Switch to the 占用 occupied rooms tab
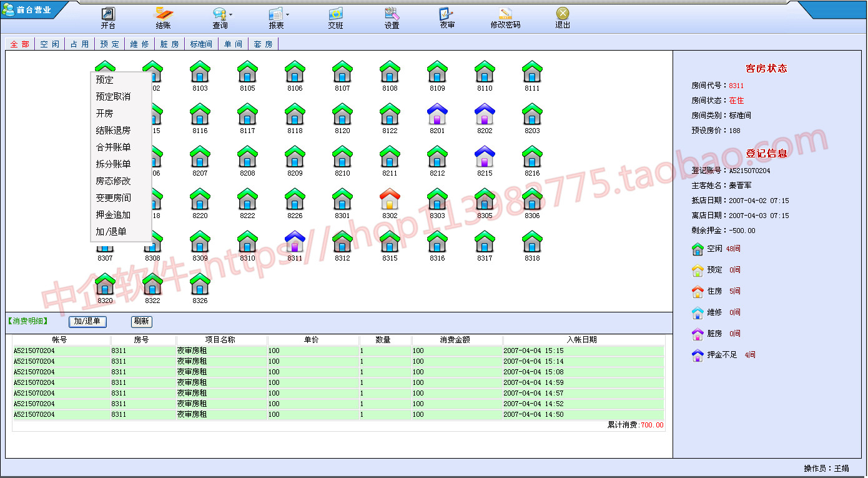Image resolution: width=868 pixels, height=478 pixels. click(80, 44)
